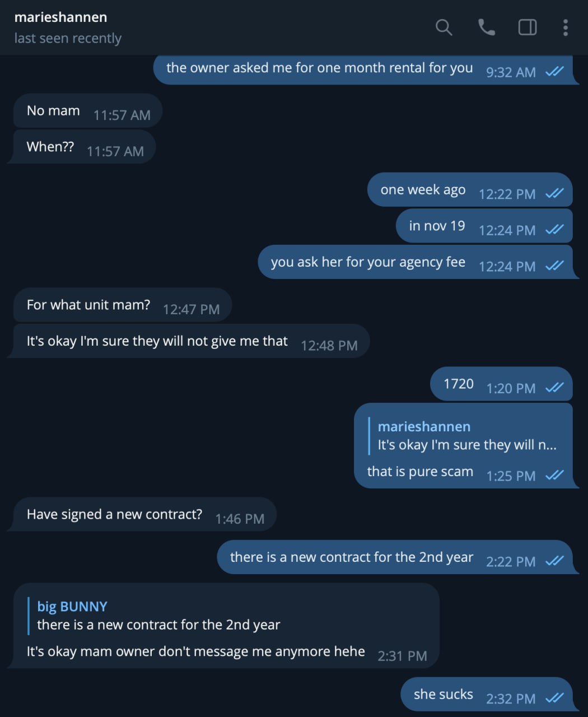Click the 'For what unit mam?' message
The image size is (588, 717).
click(x=88, y=305)
